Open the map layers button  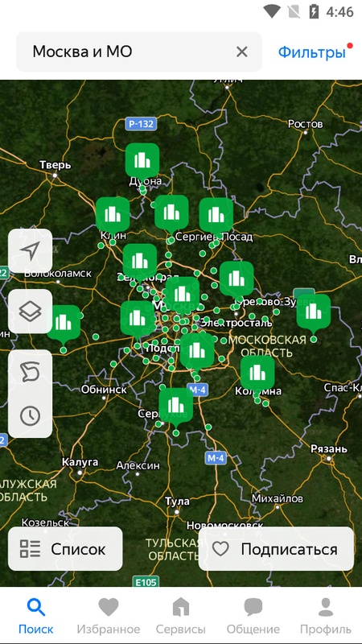[30, 312]
